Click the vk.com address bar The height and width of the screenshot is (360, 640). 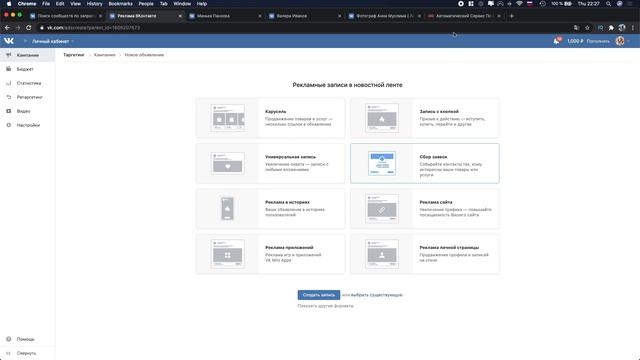(x=302, y=28)
